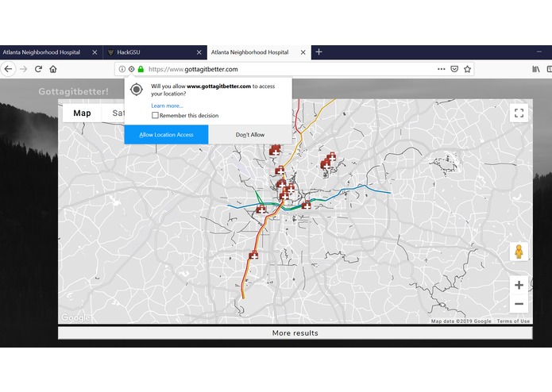Go back using the browser back arrow
The height and width of the screenshot is (392, 552).
tap(9, 69)
